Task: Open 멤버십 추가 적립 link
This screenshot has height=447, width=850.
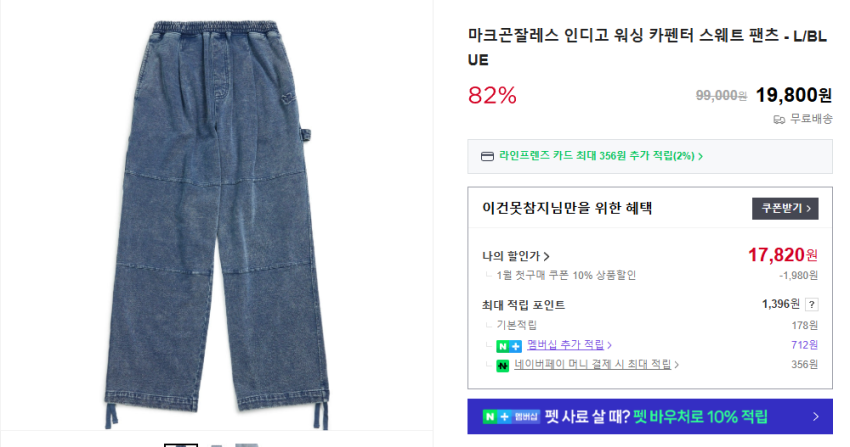Action: tap(565, 345)
